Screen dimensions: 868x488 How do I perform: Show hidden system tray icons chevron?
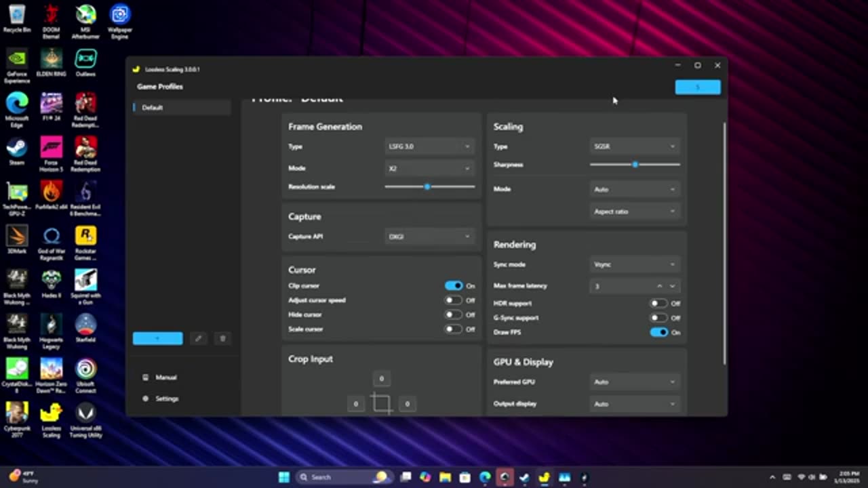click(x=772, y=477)
